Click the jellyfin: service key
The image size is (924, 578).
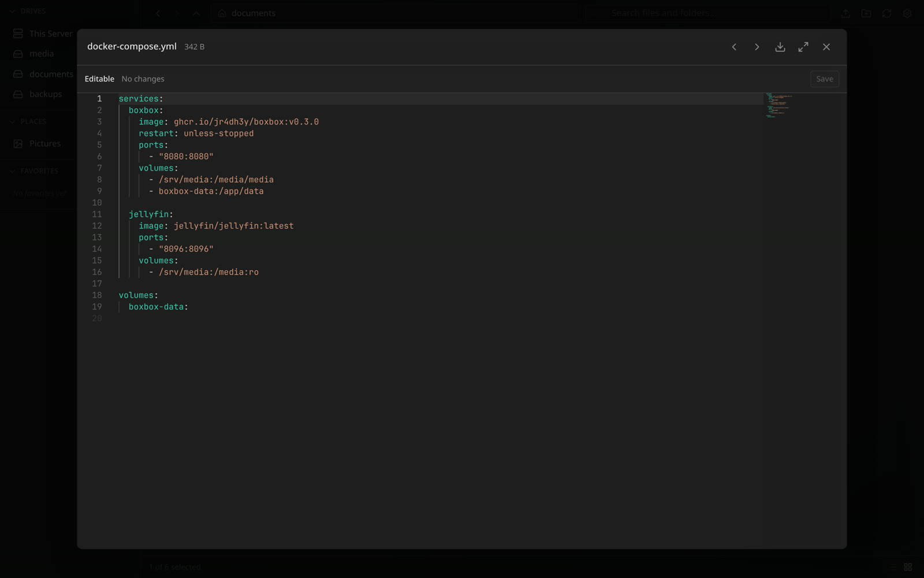pos(151,214)
